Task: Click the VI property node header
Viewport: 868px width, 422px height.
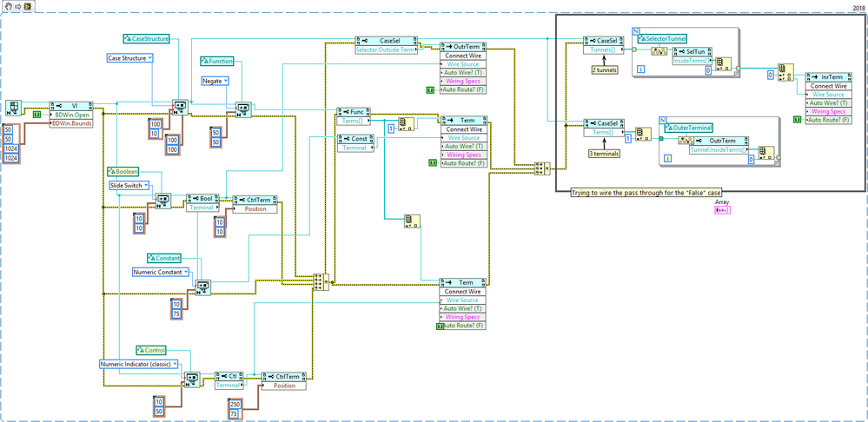Action: (71, 106)
